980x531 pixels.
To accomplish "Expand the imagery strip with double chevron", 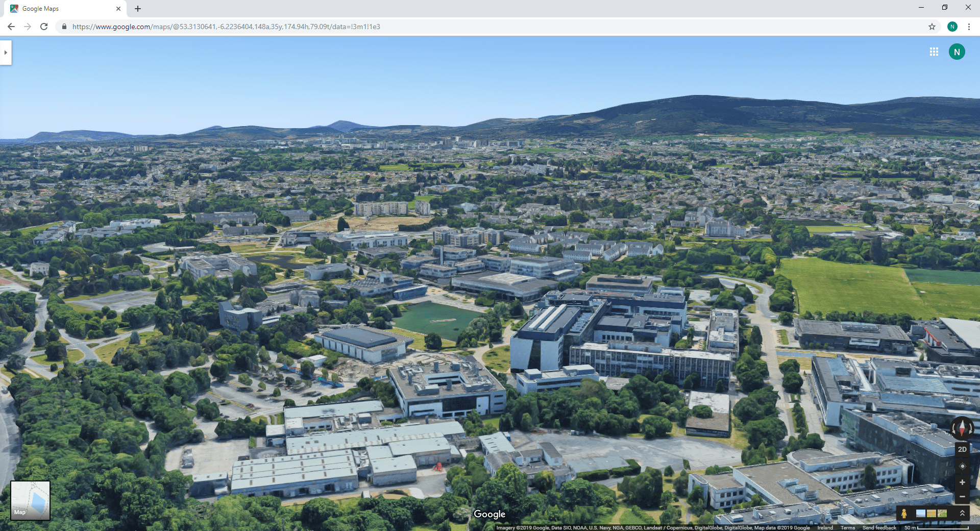I will click(x=962, y=513).
